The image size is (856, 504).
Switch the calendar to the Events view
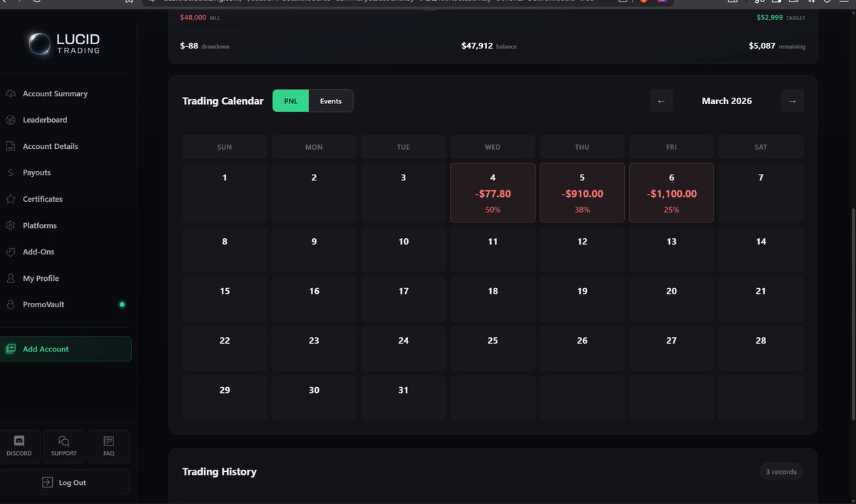click(x=331, y=101)
